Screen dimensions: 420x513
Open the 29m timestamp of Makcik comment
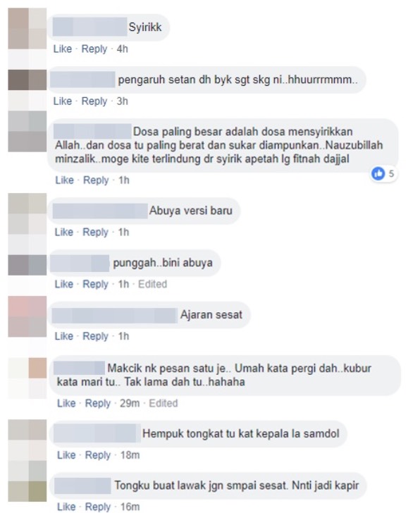[x=130, y=403]
